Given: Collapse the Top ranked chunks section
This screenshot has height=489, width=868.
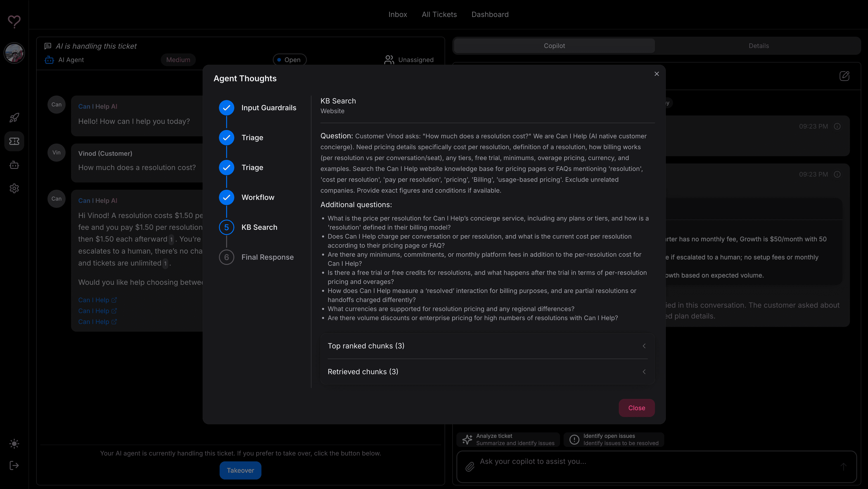Looking at the screenshot, I should (644, 346).
